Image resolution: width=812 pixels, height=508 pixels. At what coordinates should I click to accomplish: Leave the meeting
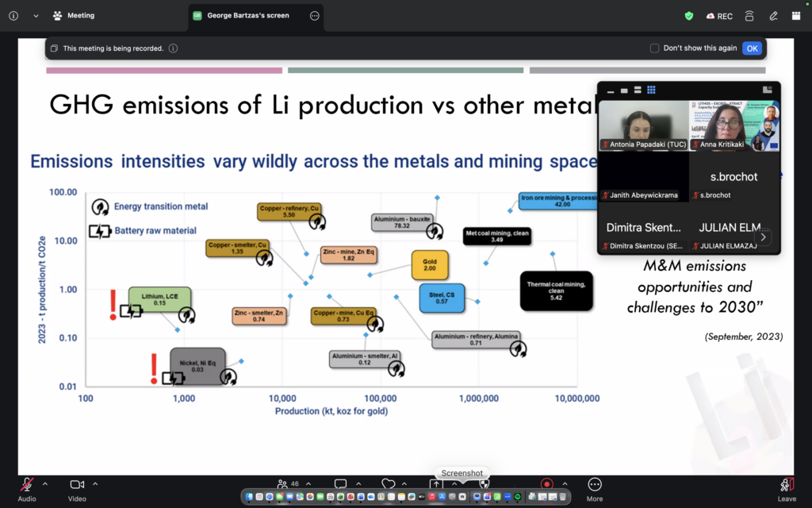click(x=787, y=490)
